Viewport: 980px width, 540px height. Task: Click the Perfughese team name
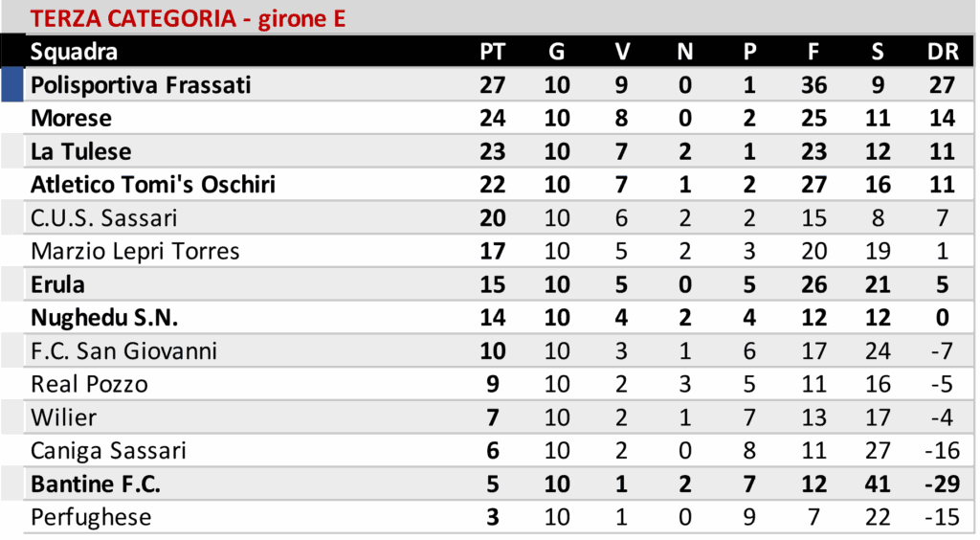[91, 517]
